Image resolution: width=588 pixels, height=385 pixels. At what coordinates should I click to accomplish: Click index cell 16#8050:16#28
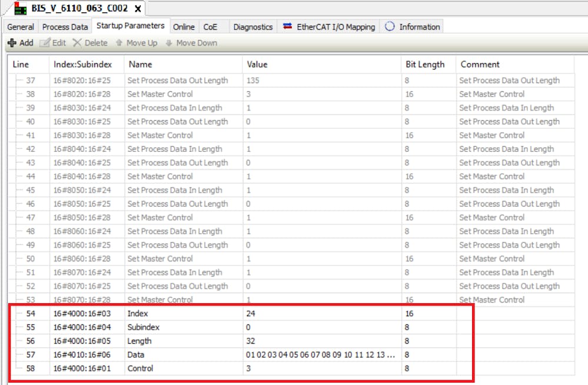point(82,218)
